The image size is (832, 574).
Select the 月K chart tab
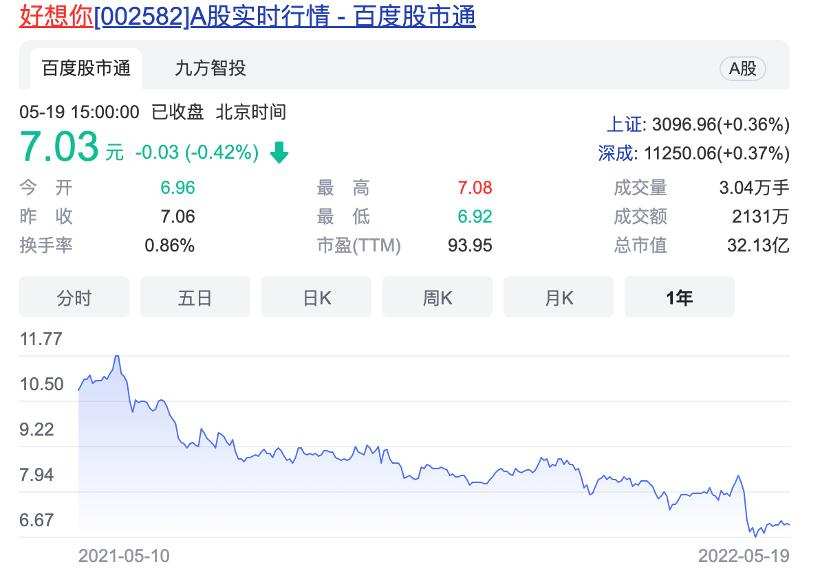(558, 297)
